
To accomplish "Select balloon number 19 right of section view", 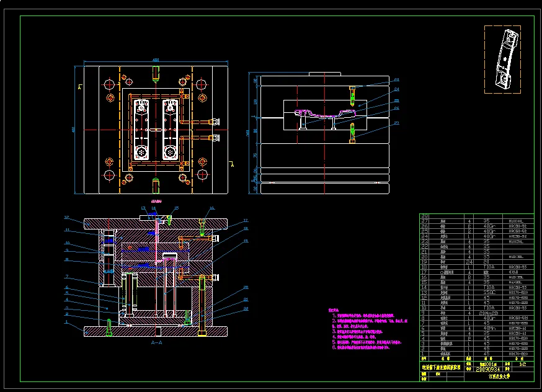I will [x=246, y=241].
